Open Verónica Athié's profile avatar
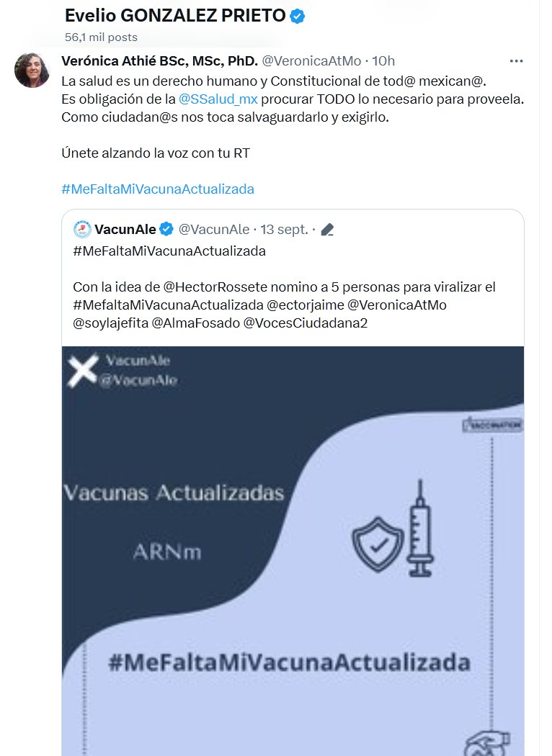The height and width of the screenshot is (756, 552). pyautogui.click(x=32, y=70)
